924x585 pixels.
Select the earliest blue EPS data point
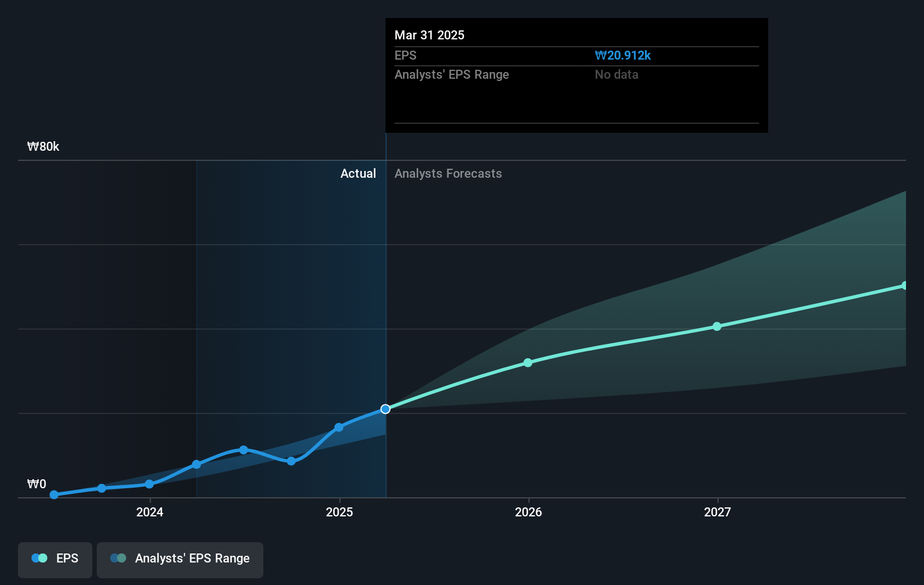(53, 495)
